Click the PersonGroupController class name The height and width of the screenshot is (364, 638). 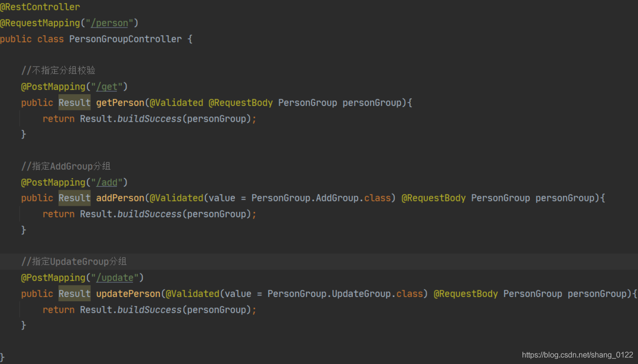click(126, 39)
